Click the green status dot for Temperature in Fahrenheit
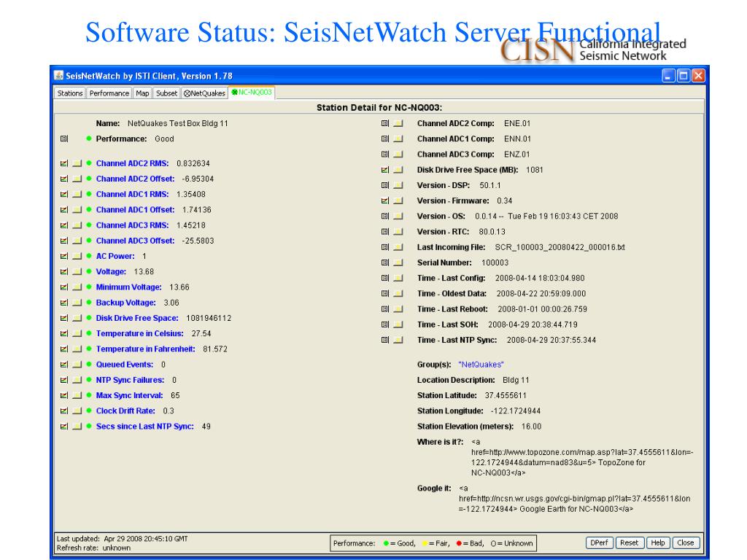Viewport: 747px width, 560px height. pyautogui.click(x=88, y=349)
